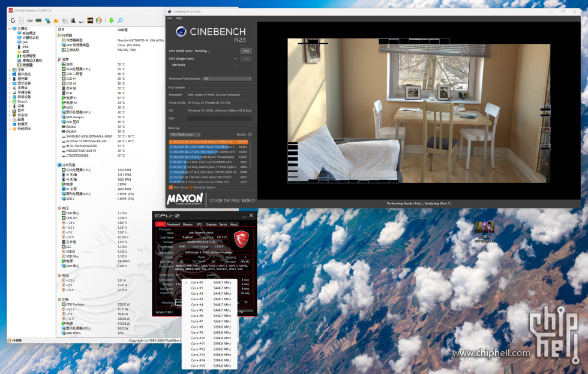
Task: Click the Socket selection combo box in CPU-Z
Action: [x=179, y=303]
